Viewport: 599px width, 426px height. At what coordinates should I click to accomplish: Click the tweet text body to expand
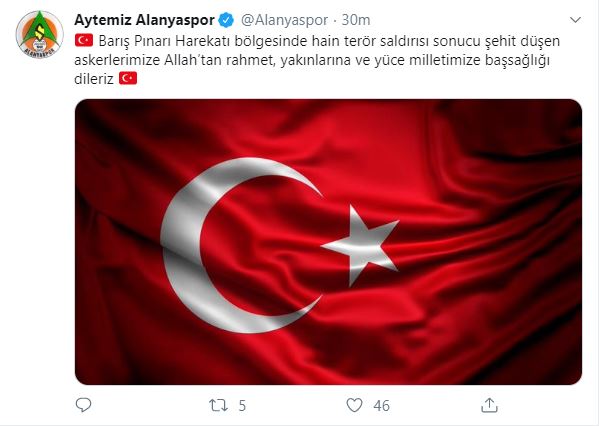317,60
